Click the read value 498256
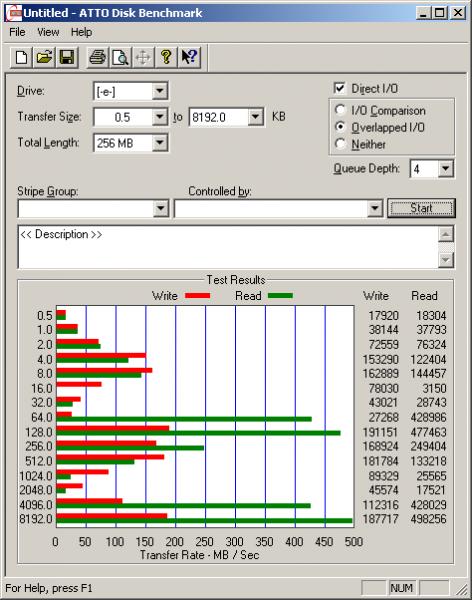The height and width of the screenshot is (600, 472). click(428, 519)
